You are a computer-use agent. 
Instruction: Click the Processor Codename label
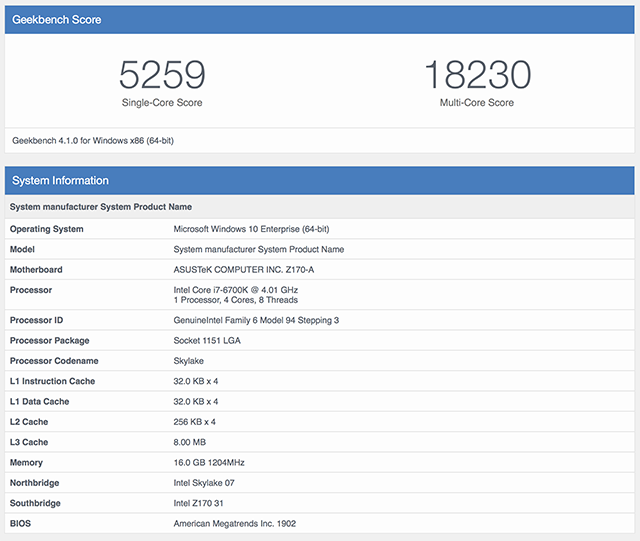[54, 361]
